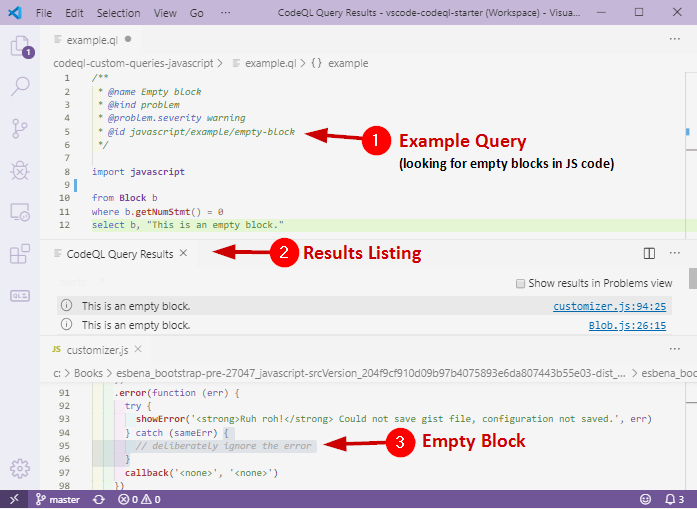
Task: Close the customizer.js tab
Action: pyautogui.click(x=138, y=349)
